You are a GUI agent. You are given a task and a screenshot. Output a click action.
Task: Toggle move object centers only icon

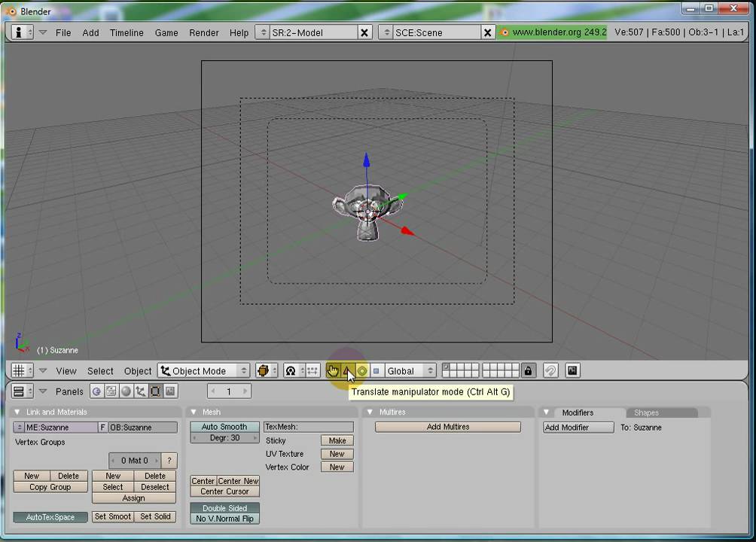[312, 371]
